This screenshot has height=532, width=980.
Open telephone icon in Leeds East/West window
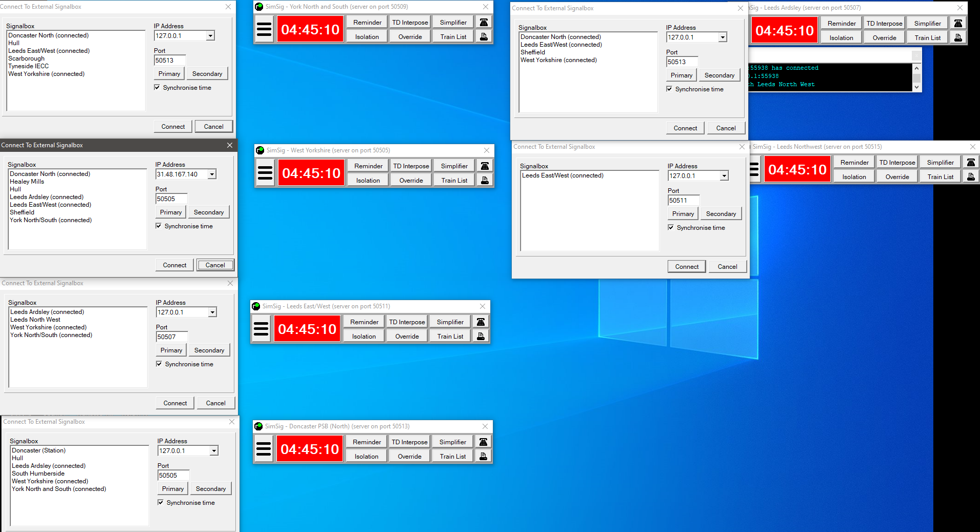(x=481, y=322)
